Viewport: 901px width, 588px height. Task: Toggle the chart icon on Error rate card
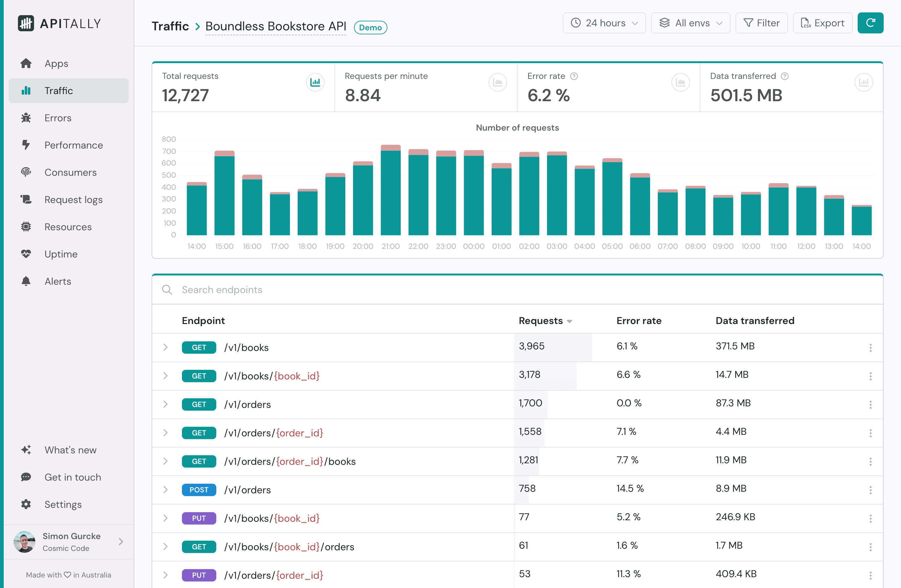point(680,82)
